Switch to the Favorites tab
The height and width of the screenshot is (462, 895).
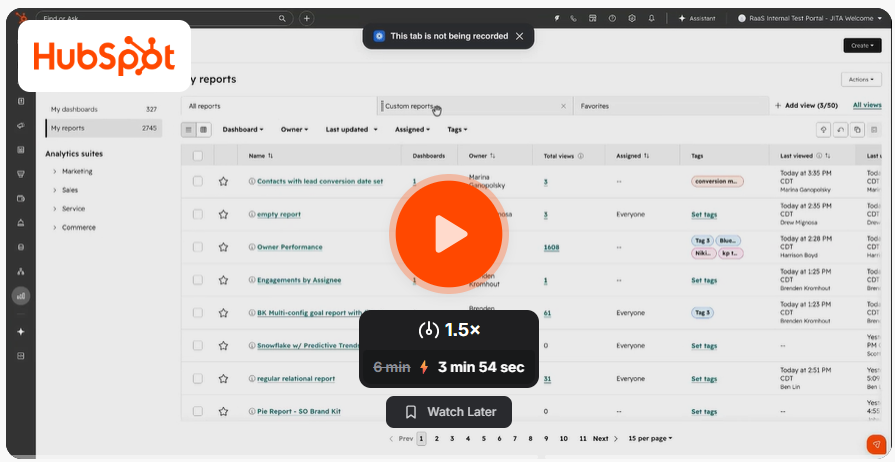tap(670, 106)
